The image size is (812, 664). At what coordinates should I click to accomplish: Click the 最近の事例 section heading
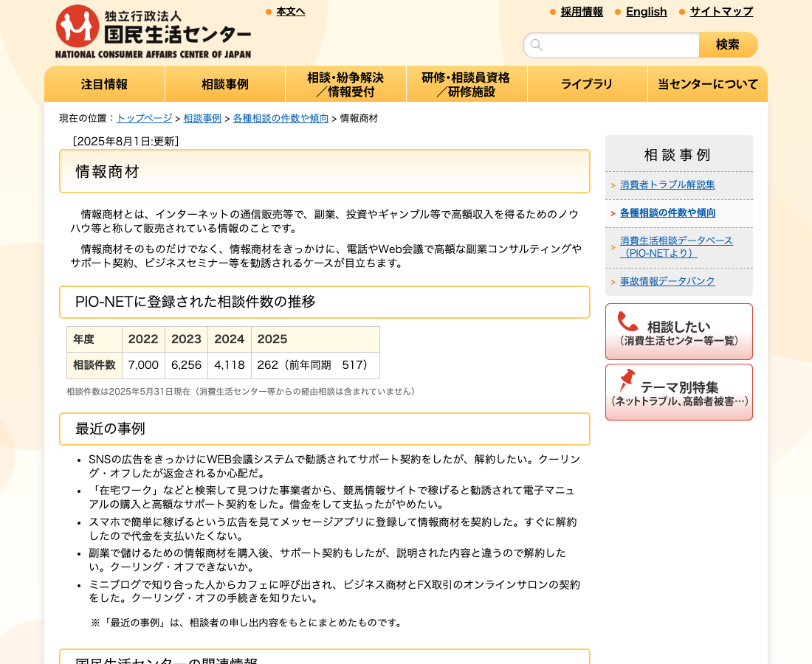point(325,429)
